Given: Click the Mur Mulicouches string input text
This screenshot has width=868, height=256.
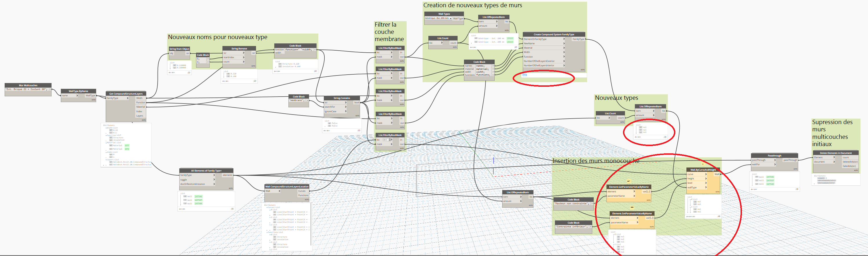Looking at the screenshot, I should 27,89.
